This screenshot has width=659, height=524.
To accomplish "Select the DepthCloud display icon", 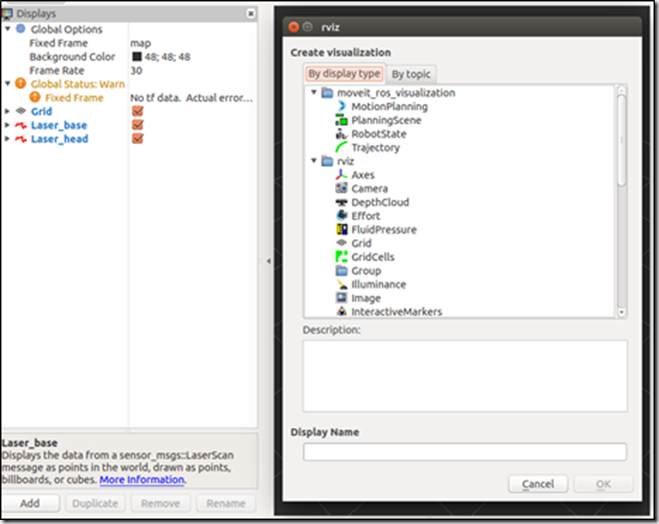I will point(341,202).
